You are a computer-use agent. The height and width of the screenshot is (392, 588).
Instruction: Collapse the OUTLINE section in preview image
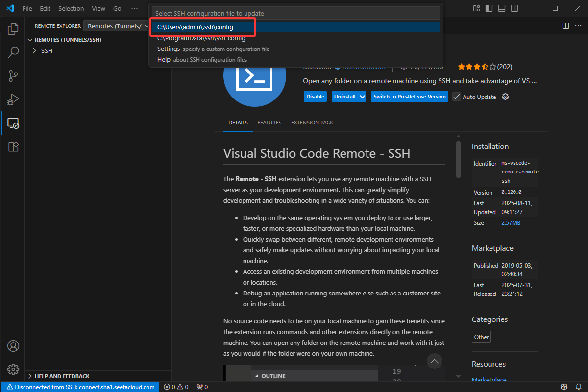click(257, 376)
